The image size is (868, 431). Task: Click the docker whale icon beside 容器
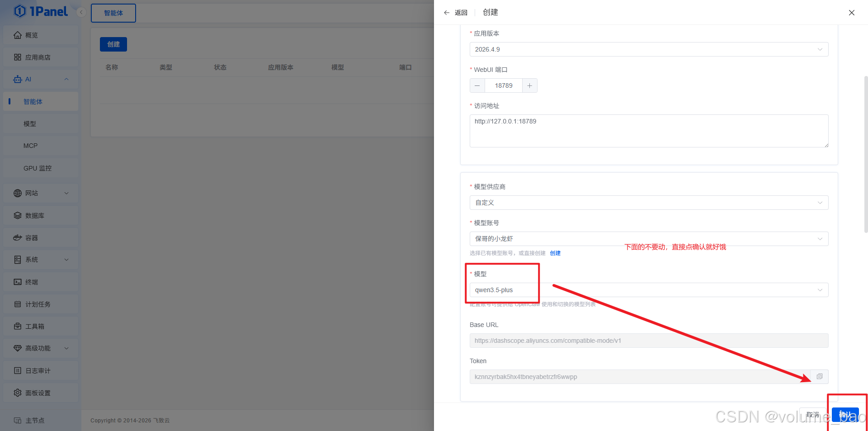point(18,238)
